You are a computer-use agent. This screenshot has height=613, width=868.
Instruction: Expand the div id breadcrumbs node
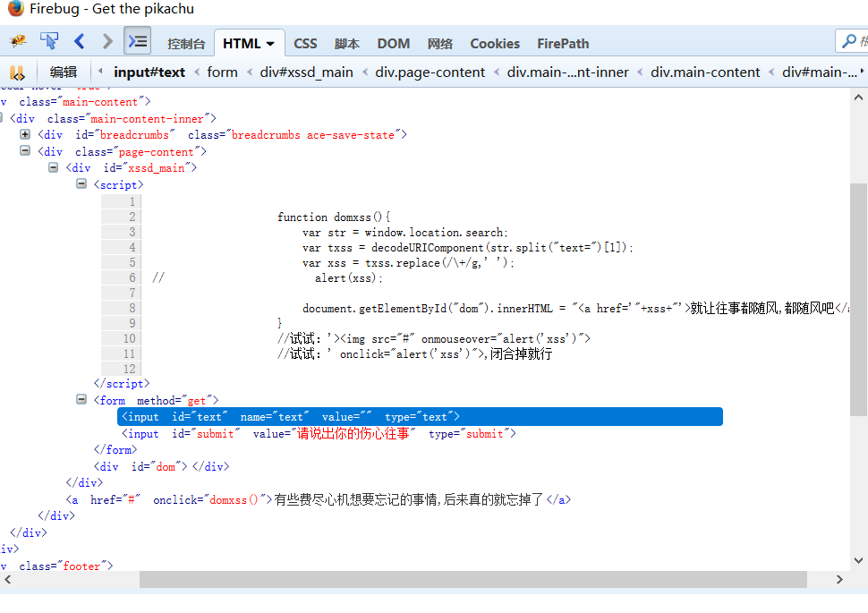click(25, 134)
